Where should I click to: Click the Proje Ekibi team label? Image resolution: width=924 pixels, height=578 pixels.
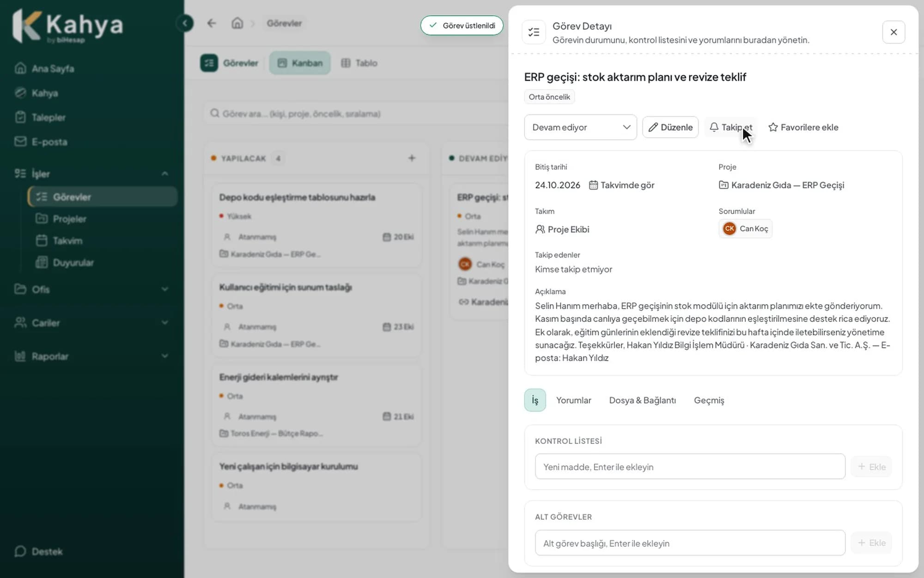click(562, 229)
